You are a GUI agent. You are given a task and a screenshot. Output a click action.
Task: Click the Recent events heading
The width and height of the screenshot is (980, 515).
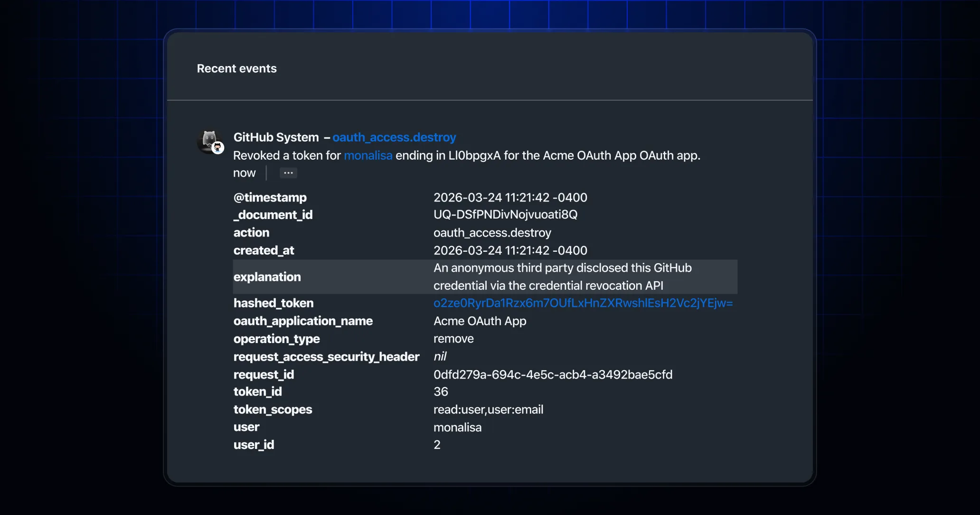(236, 68)
